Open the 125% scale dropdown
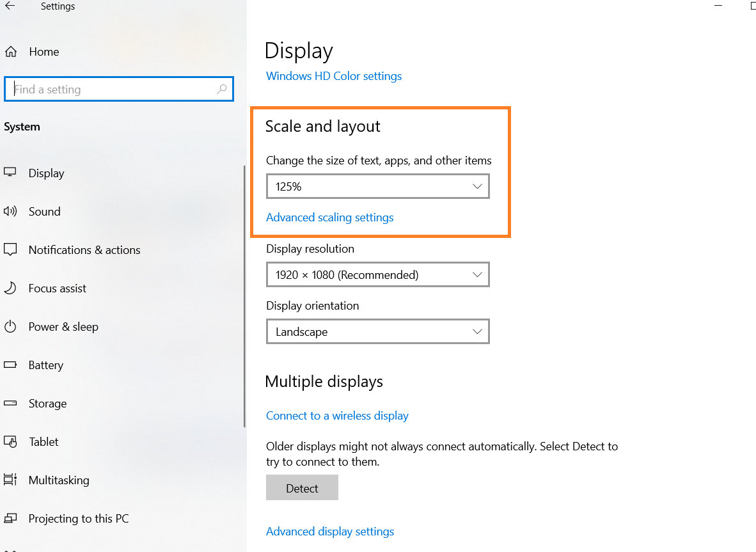Viewport: 756px width, 552px height. coord(377,187)
